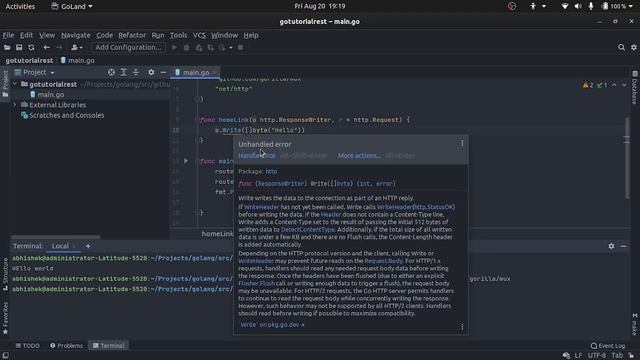This screenshot has width=640, height=360.
Task: Toggle the Database side tool window
Action: 635,87
